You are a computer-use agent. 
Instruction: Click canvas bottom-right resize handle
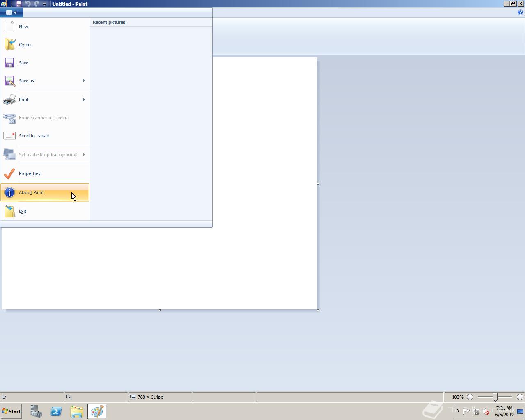pos(318,310)
